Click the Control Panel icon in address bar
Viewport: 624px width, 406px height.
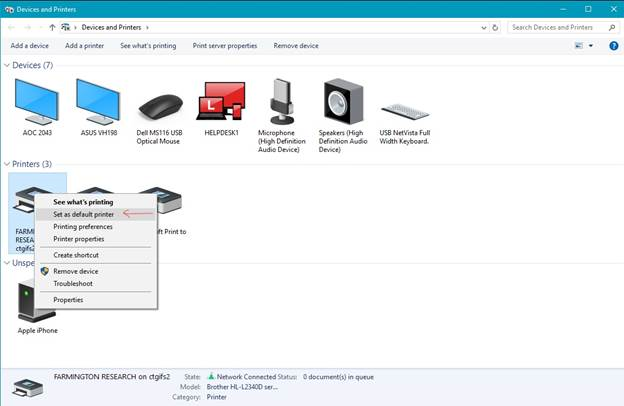(66, 27)
